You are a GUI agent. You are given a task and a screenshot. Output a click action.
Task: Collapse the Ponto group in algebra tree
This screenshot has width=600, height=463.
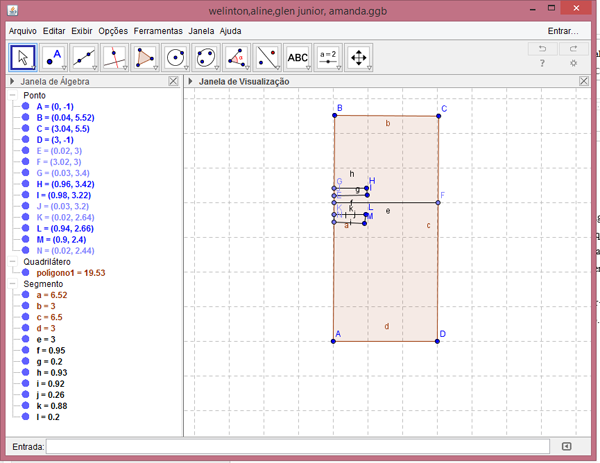[12, 95]
